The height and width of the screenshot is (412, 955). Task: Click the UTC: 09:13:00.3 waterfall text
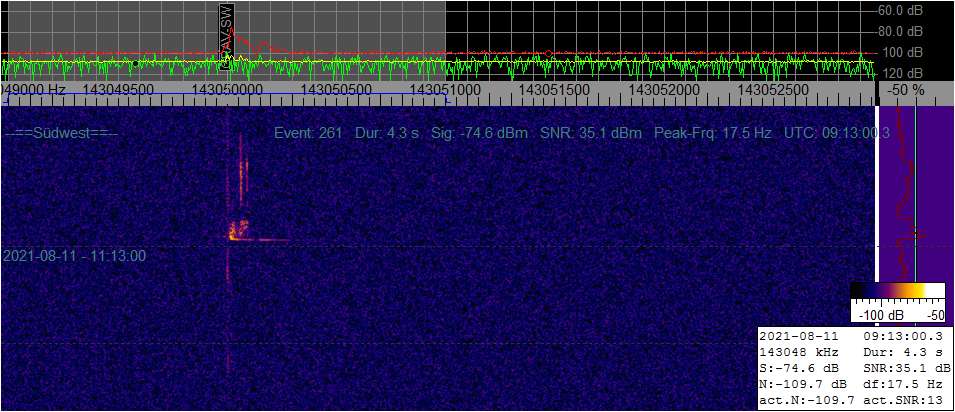pyautogui.click(x=837, y=133)
